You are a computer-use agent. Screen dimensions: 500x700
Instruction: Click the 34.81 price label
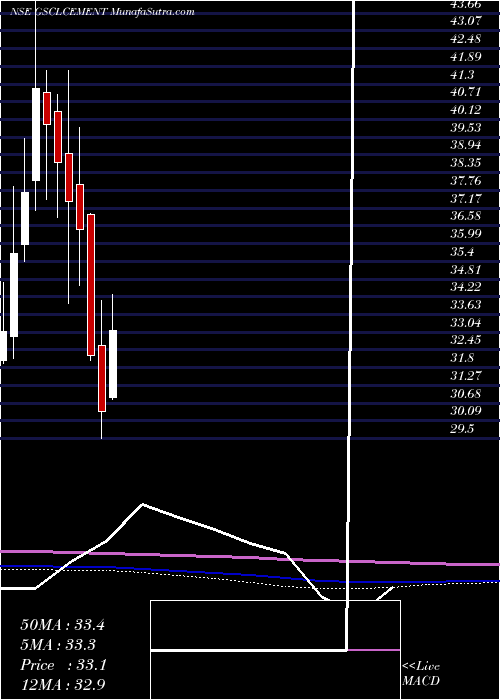click(x=465, y=269)
